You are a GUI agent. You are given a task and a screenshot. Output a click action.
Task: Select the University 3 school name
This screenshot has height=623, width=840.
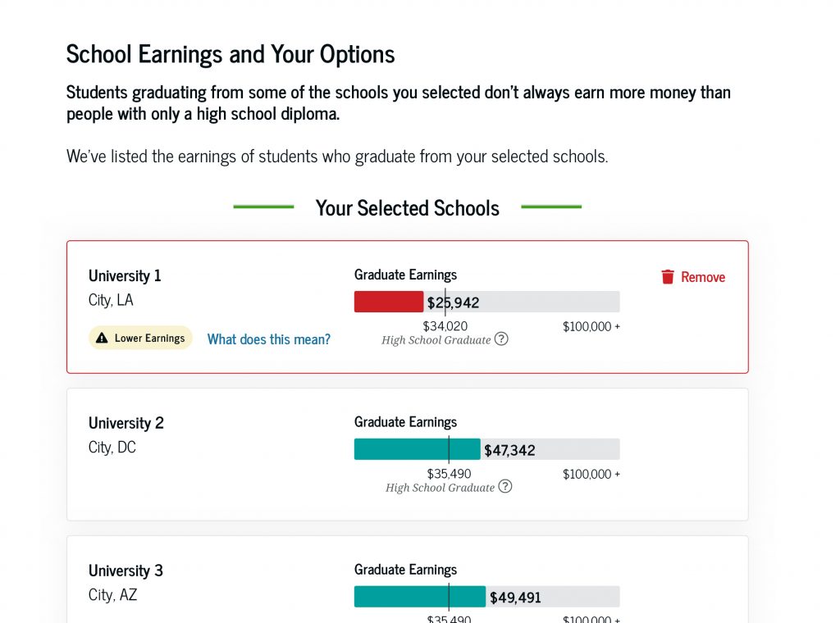coord(126,571)
